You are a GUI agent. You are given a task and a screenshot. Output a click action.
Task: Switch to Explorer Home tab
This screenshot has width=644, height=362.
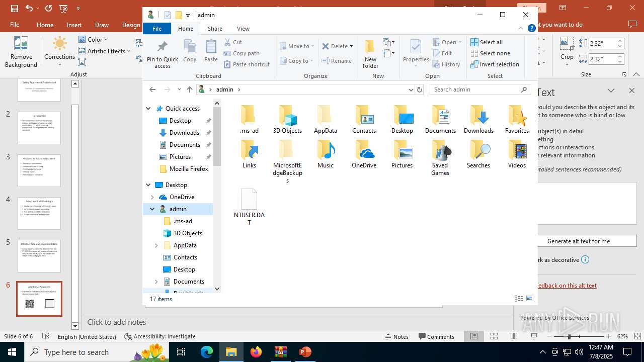pyautogui.click(x=186, y=29)
